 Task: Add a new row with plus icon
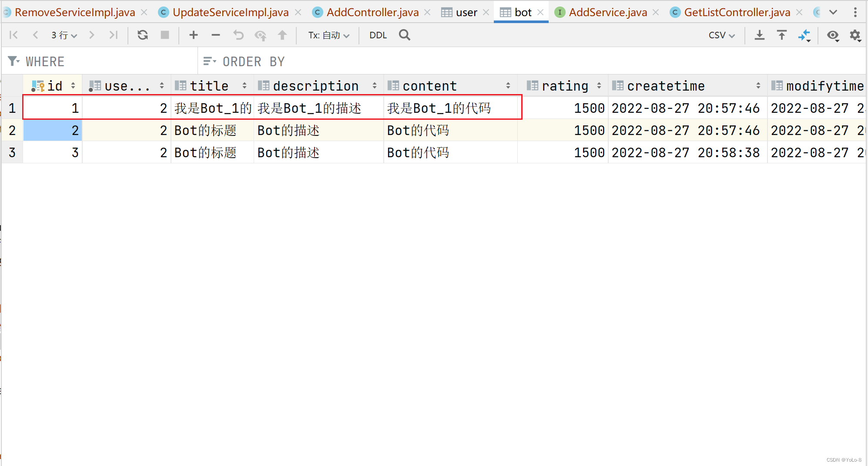[x=194, y=35]
